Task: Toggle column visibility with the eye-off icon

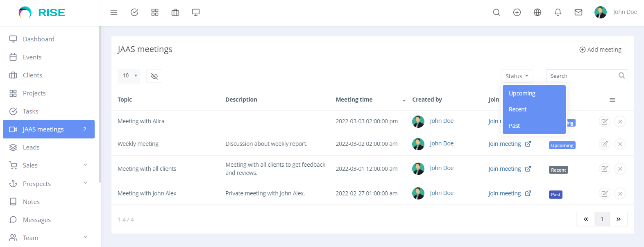Action: click(x=154, y=76)
